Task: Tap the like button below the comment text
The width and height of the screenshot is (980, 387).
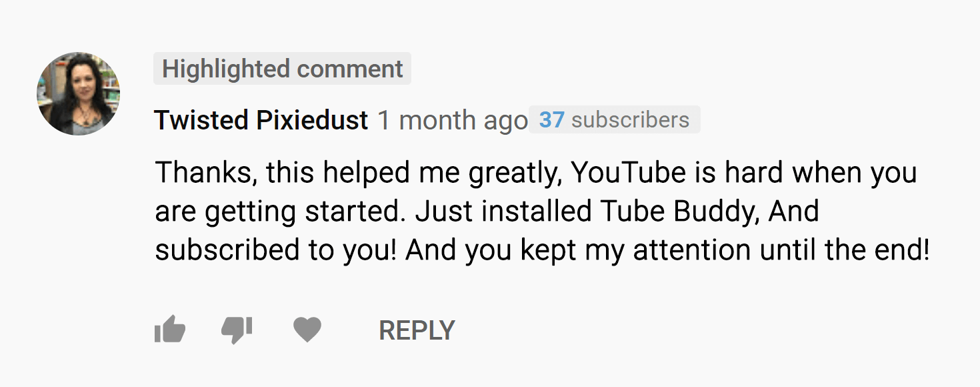Action: [x=171, y=328]
